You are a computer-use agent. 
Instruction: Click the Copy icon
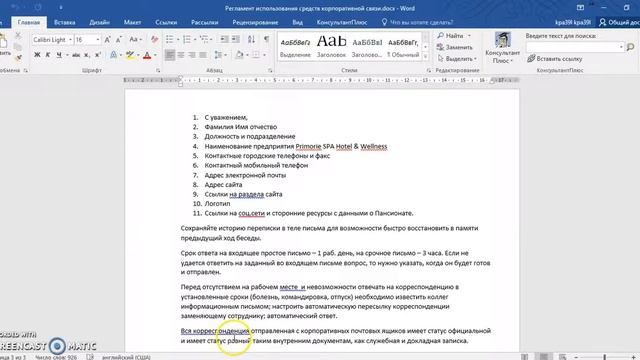(18, 47)
